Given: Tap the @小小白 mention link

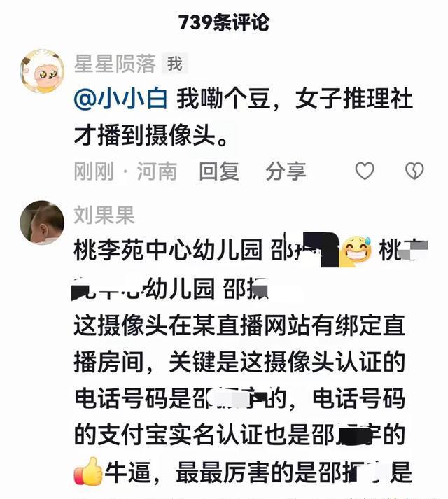Looking at the screenshot, I should [120, 99].
